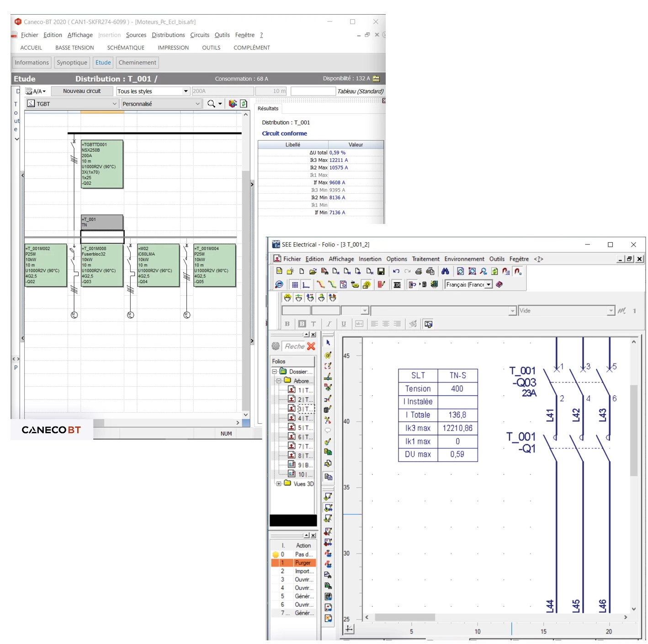Click the help book icon beside language box

(499, 285)
